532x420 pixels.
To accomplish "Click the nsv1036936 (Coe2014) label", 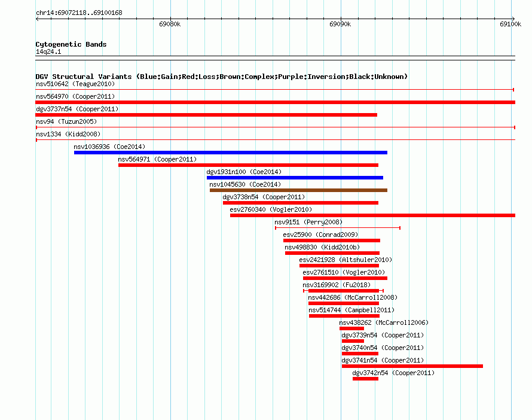I will point(109,147).
